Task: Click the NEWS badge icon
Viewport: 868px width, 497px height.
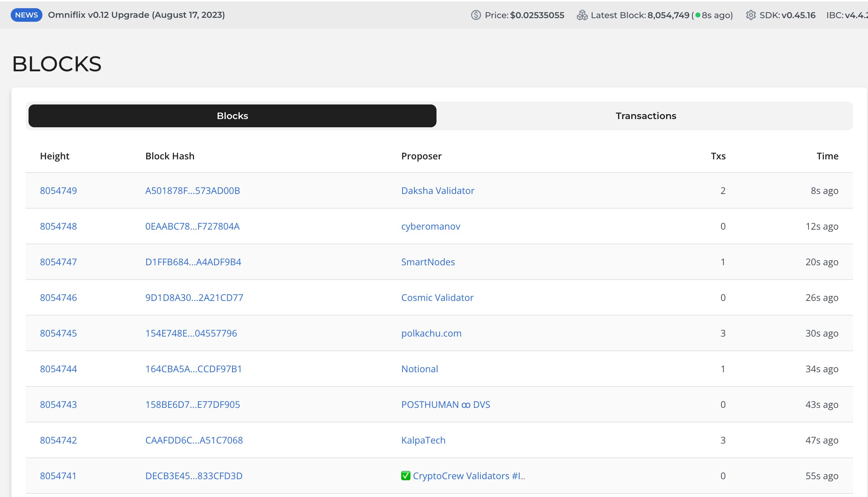Action: pos(26,15)
